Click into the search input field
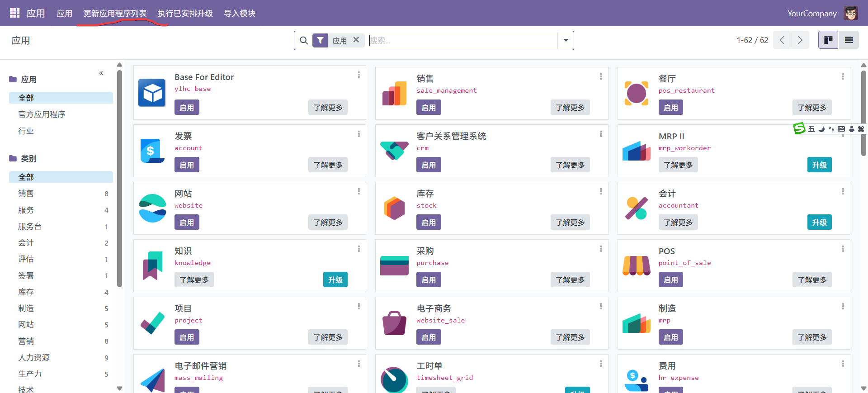This screenshot has height=393, width=868. (461, 41)
